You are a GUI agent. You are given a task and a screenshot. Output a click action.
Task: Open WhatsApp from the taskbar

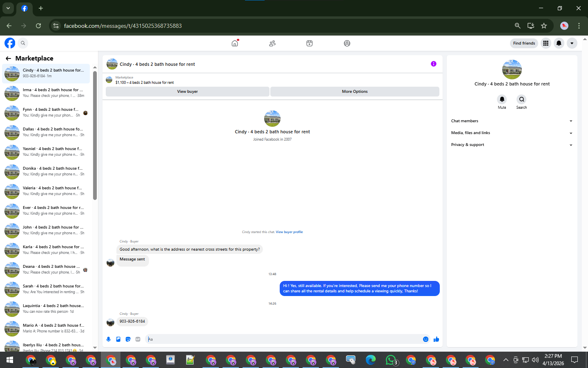coord(391,360)
